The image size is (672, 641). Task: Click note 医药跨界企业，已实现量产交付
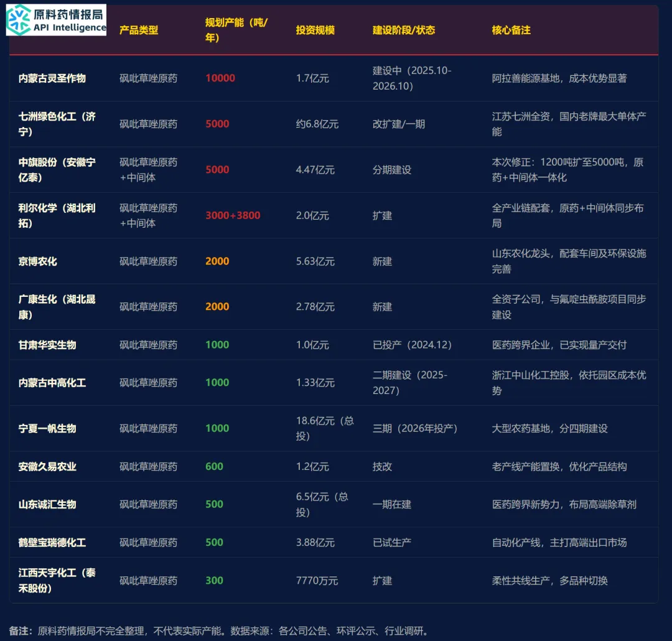pos(559,345)
